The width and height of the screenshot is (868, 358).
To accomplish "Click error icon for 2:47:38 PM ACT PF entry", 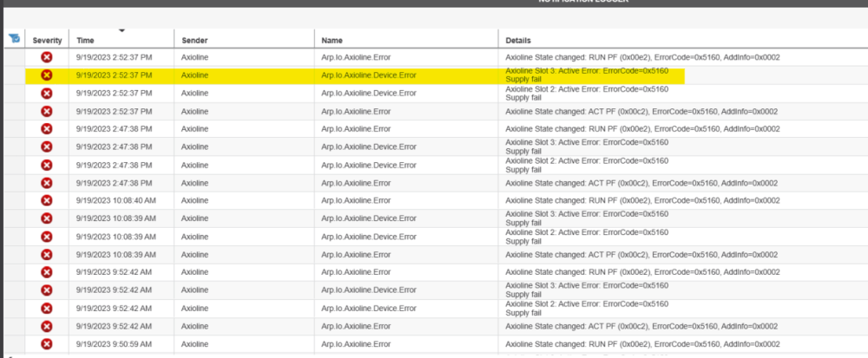I will click(47, 183).
